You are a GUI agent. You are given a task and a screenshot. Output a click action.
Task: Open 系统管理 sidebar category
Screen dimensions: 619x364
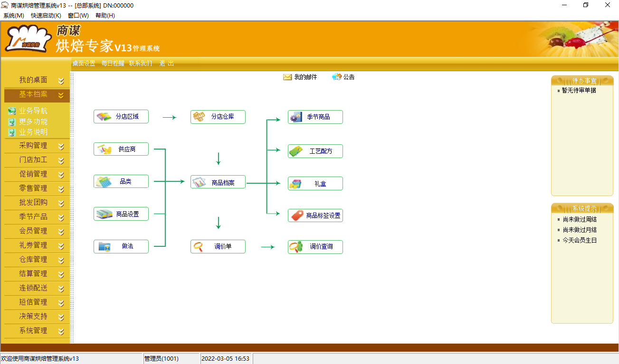[x=33, y=331]
